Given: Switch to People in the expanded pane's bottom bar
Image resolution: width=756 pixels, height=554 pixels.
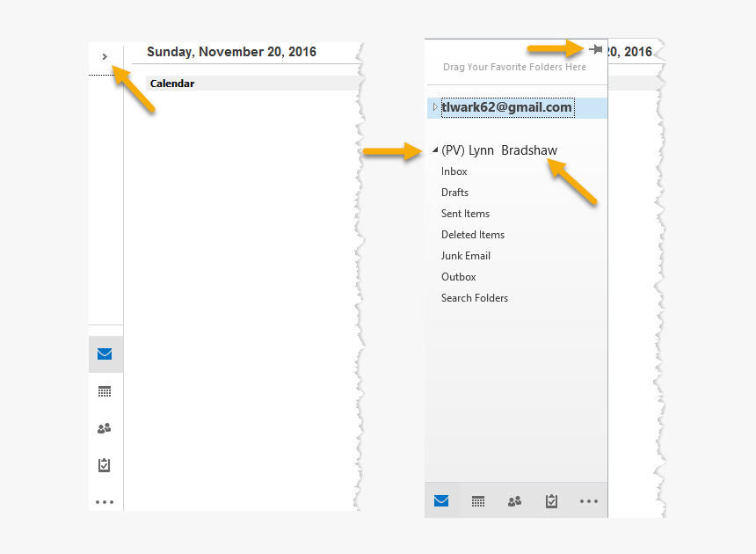Looking at the screenshot, I should point(515,501).
